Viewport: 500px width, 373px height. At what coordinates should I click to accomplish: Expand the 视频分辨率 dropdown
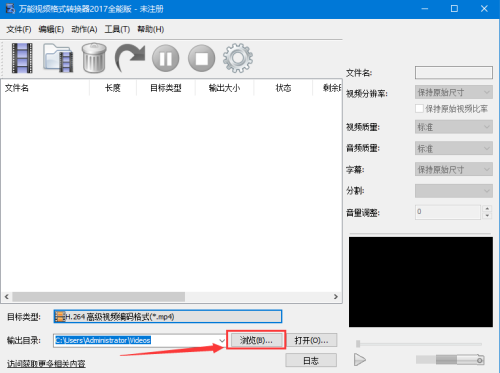click(454, 92)
